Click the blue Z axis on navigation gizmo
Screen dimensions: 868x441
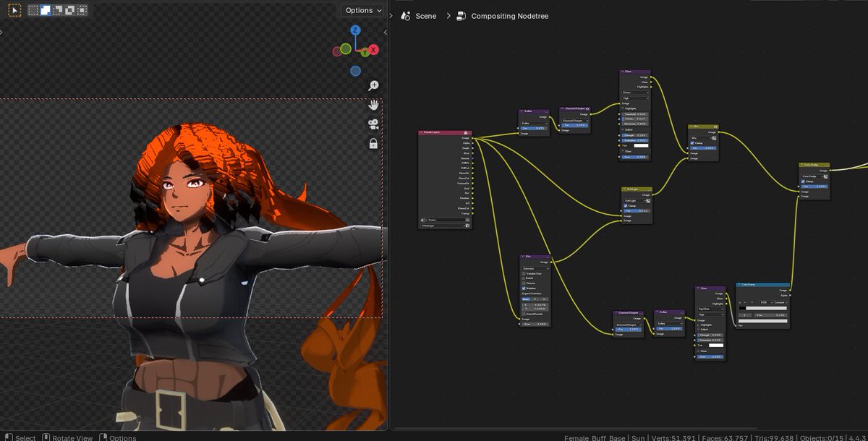[355, 30]
